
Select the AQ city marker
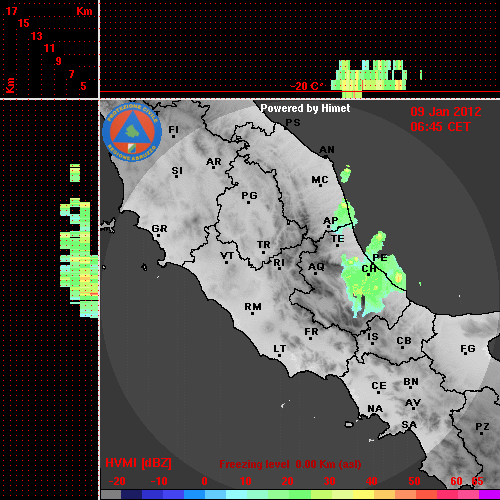[x=316, y=267]
